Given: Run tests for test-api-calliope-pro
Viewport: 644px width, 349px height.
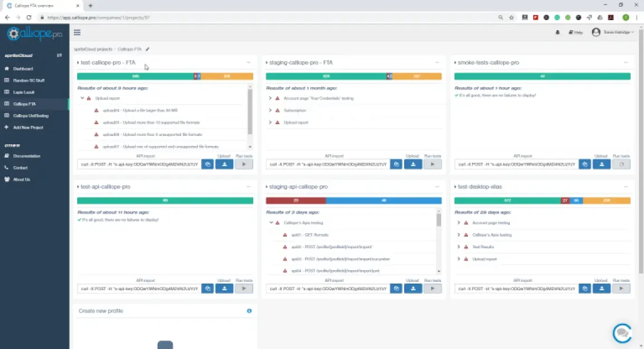Looking at the screenshot, I should [244, 289].
